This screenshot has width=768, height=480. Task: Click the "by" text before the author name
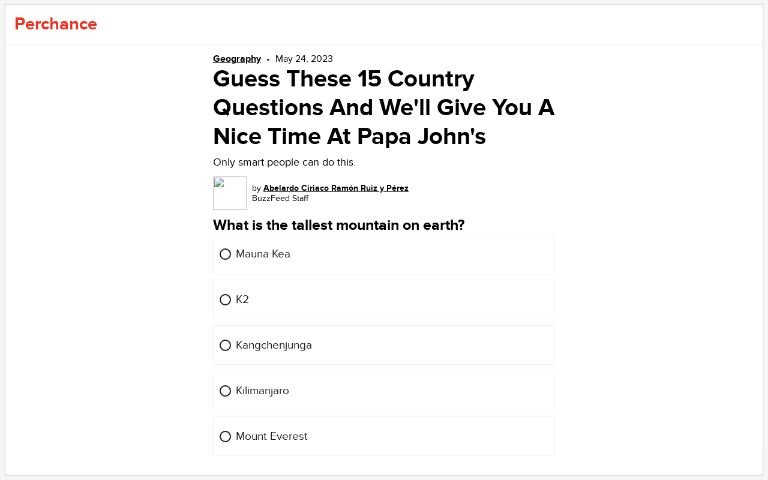point(256,188)
